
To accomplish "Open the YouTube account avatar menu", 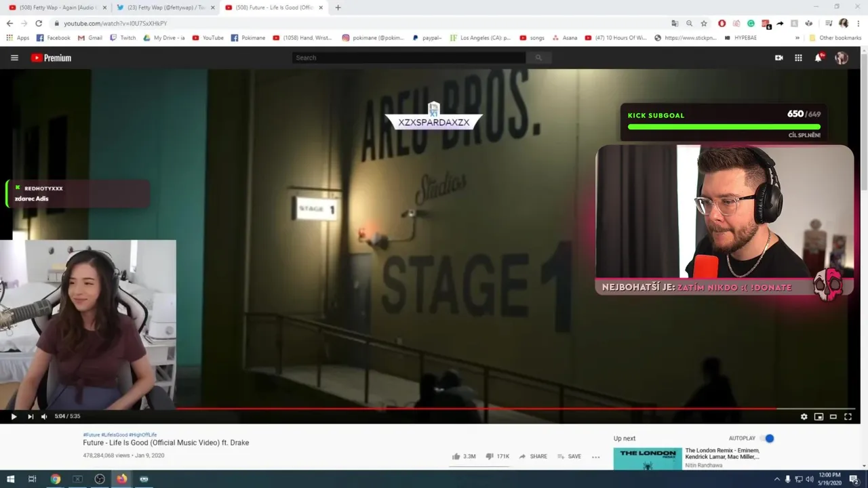I will 842,58.
